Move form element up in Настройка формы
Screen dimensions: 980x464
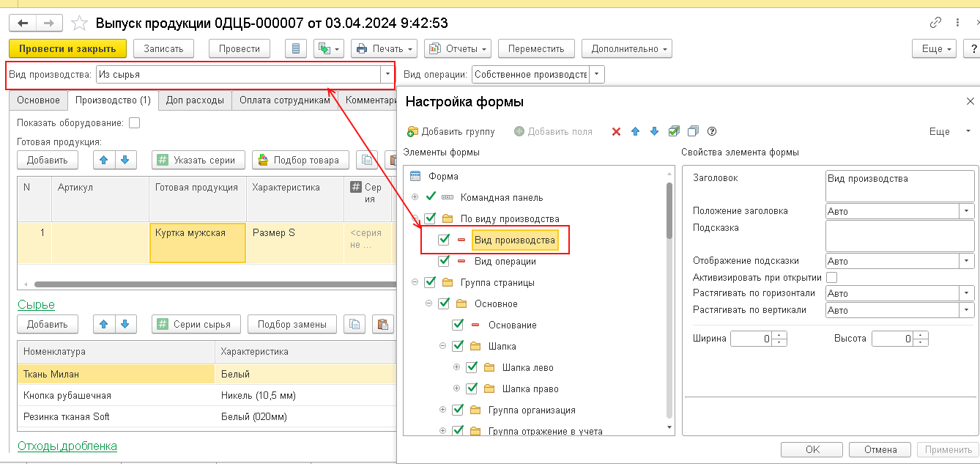[635, 131]
